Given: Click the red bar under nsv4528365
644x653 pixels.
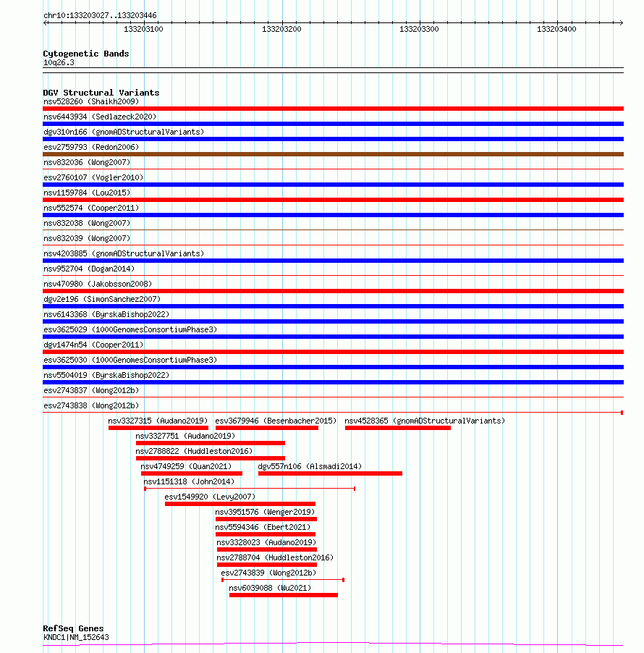Looking at the screenshot, I should [x=397, y=428].
